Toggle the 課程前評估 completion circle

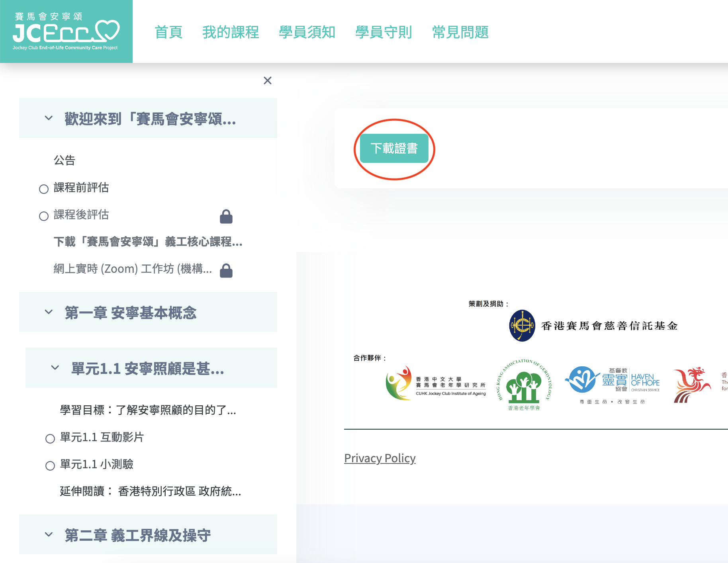point(44,189)
